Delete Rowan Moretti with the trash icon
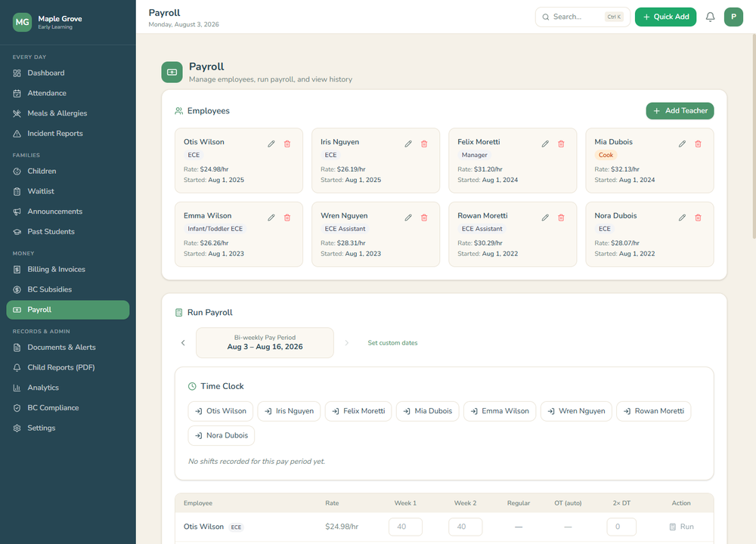Viewport: 756px width, 544px height. (x=561, y=218)
